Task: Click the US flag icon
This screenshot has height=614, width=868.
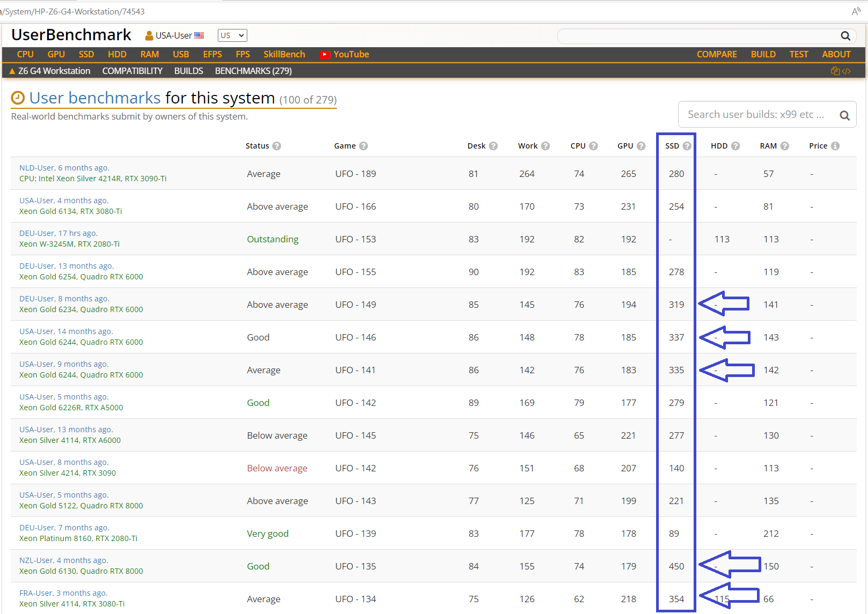Action: tap(199, 35)
